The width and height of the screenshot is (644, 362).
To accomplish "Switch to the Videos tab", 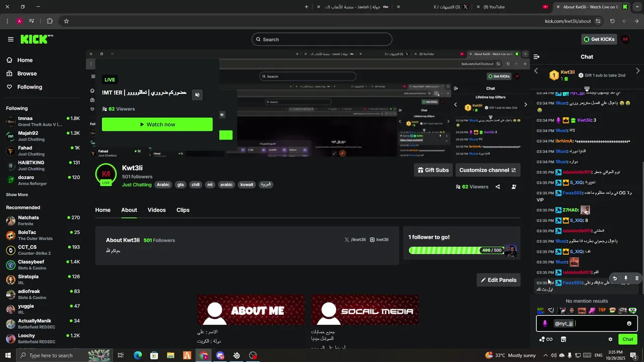I will 156,210.
